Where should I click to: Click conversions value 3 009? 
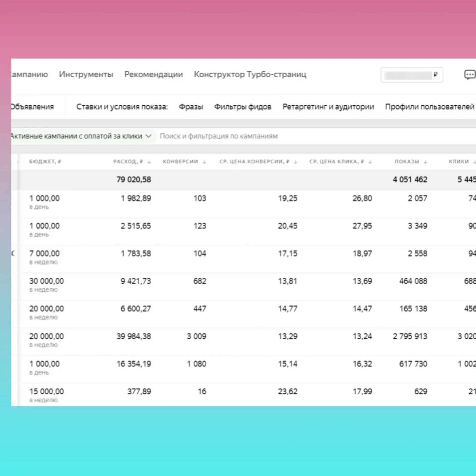pos(197,336)
